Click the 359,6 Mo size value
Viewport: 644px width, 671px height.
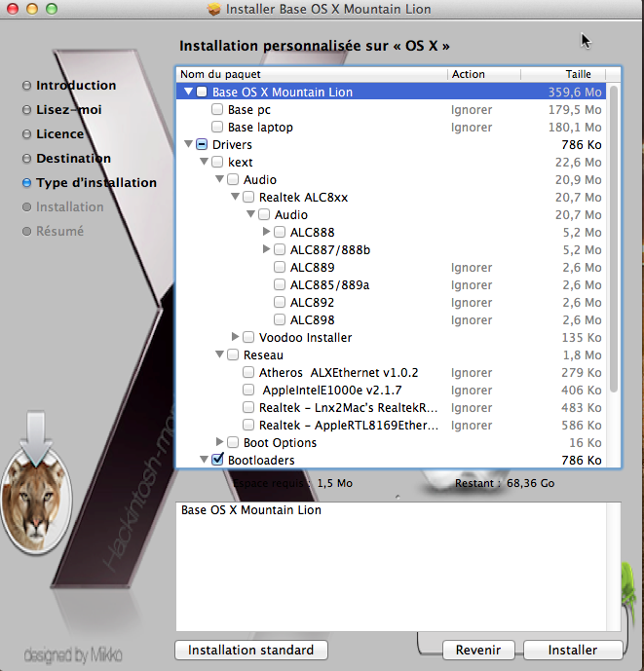[575, 92]
